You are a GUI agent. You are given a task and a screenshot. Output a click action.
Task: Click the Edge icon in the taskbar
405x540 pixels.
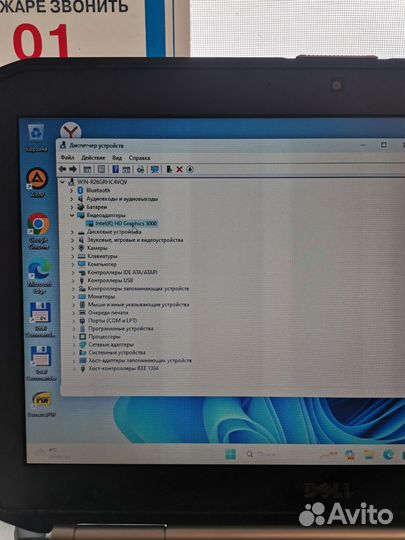tap(388, 455)
